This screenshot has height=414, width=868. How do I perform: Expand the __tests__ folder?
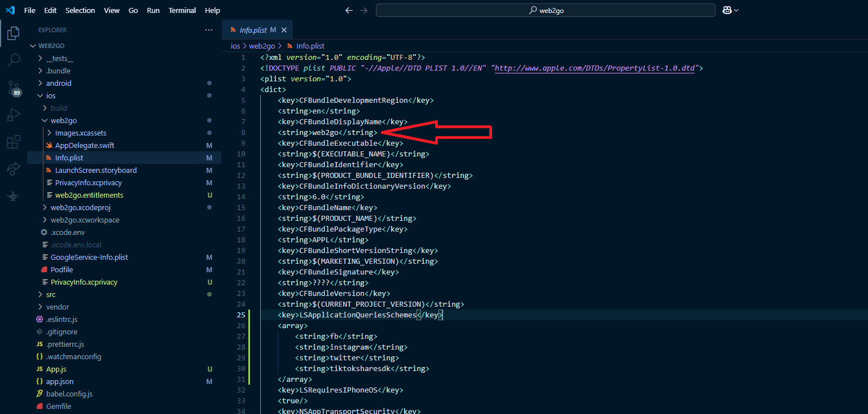point(59,58)
